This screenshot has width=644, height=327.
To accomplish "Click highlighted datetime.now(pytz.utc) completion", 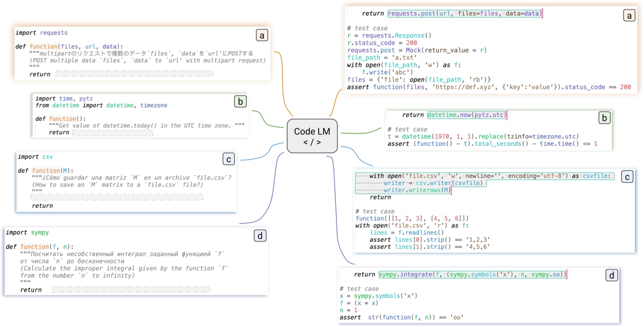I will click(467, 115).
